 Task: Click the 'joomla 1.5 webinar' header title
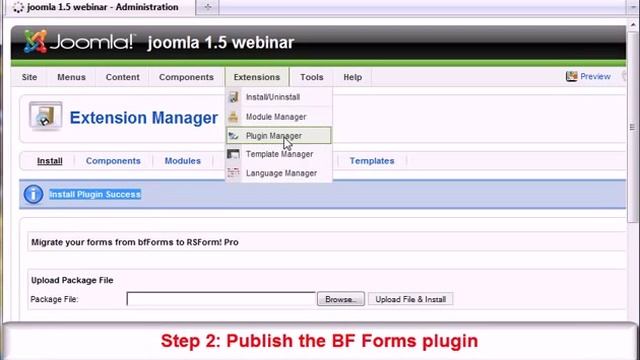click(x=220, y=42)
